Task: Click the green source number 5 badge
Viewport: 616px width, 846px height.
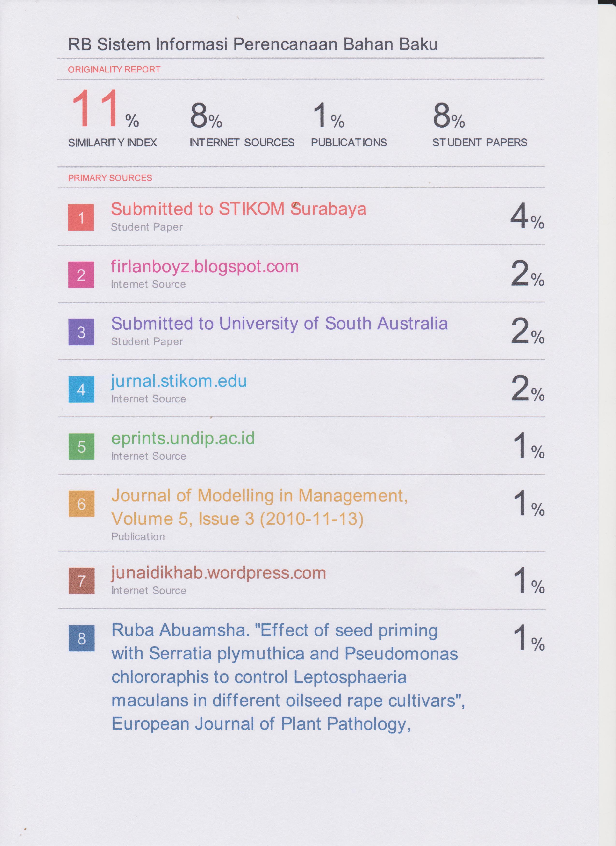Action: click(x=81, y=447)
